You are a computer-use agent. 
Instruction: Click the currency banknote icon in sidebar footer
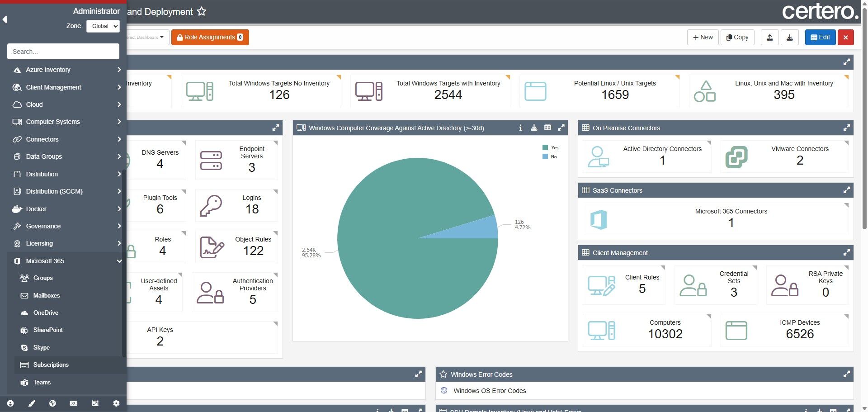click(x=74, y=403)
